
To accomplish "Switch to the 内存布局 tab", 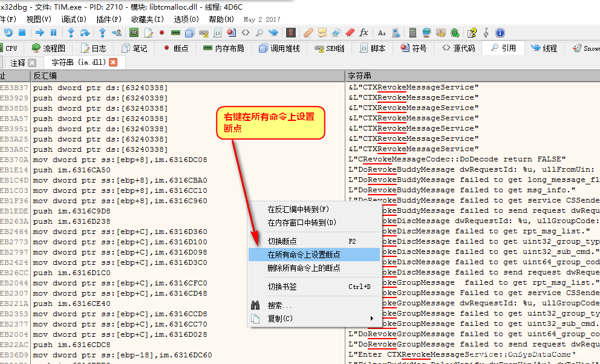I will [224, 48].
